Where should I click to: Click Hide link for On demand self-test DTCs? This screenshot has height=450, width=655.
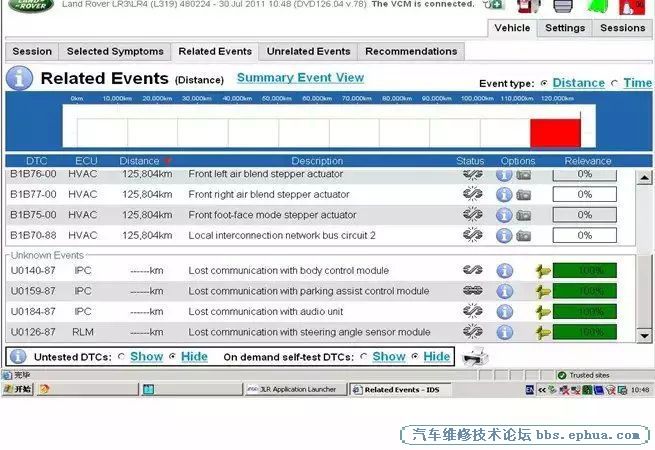tap(437, 357)
